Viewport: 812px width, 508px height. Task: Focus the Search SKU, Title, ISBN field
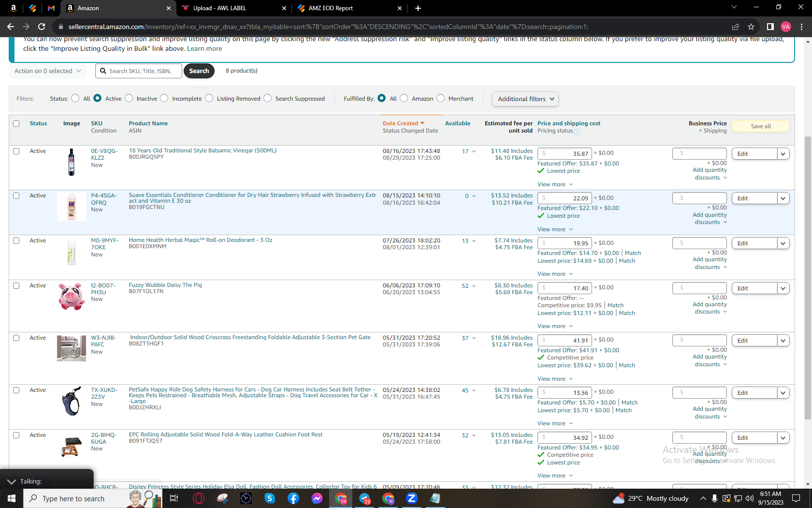pyautogui.click(x=139, y=71)
